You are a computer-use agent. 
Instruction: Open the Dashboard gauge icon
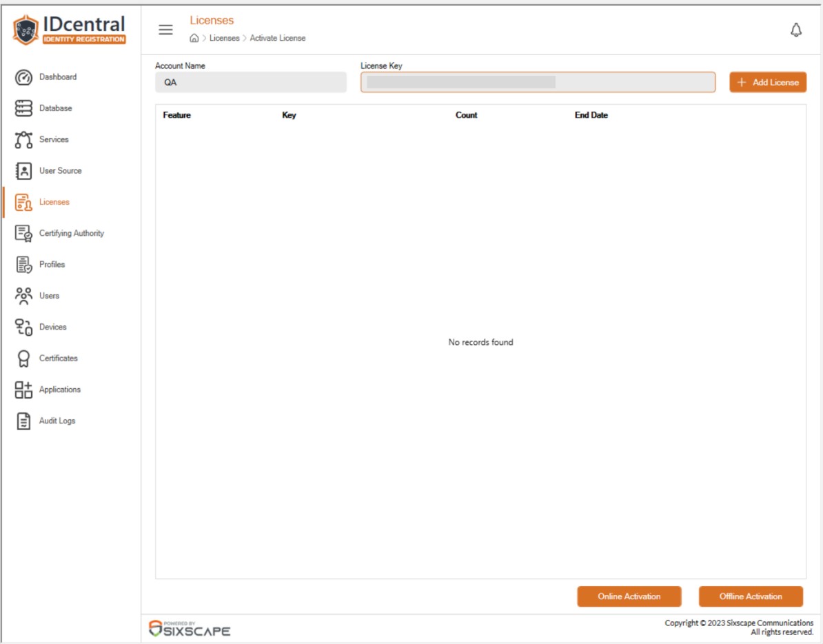click(x=23, y=77)
